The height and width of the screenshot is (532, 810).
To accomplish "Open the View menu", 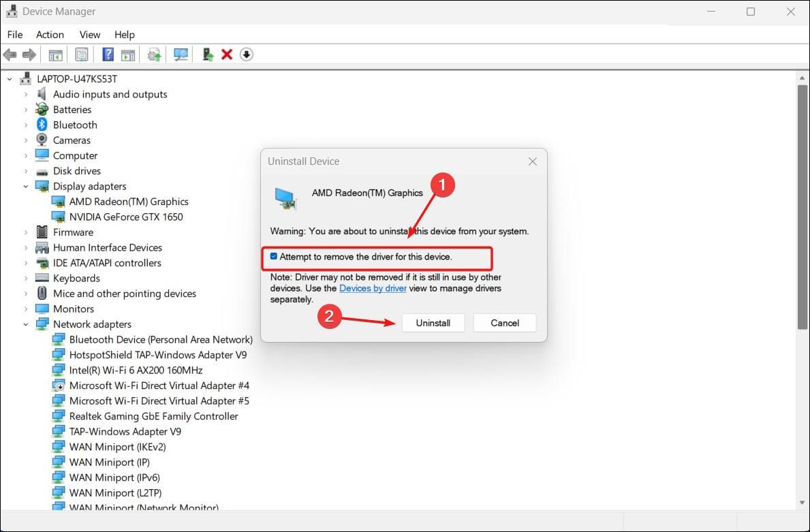I will (x=89, y=35).
